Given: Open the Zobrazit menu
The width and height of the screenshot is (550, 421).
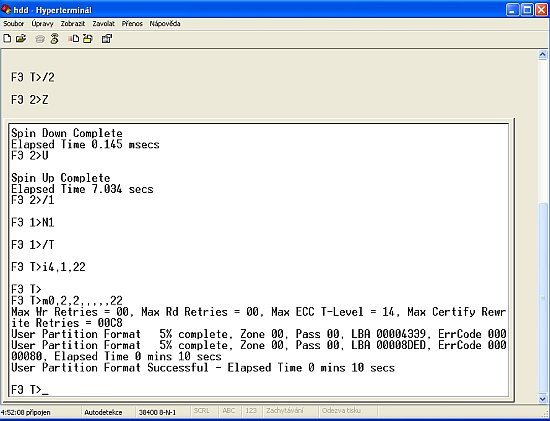Looking at the screenshot, I should pos(73,24).
